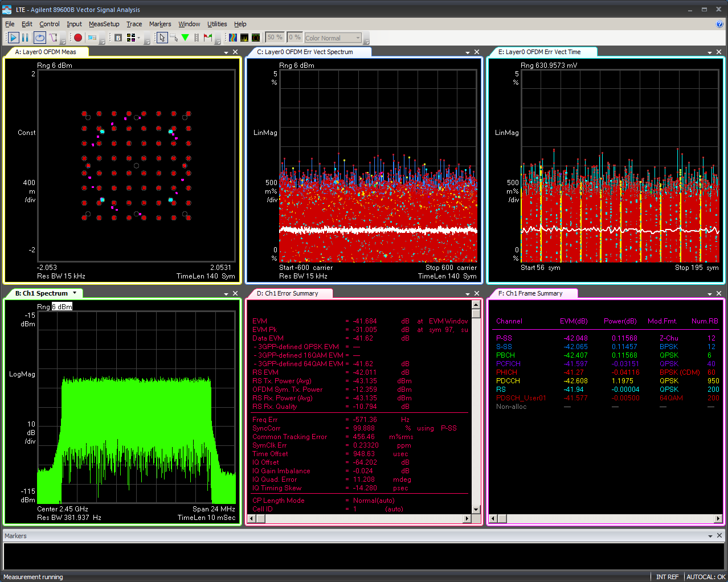
Task: Open the Markers menu
Action: click(x=160, y=24)
